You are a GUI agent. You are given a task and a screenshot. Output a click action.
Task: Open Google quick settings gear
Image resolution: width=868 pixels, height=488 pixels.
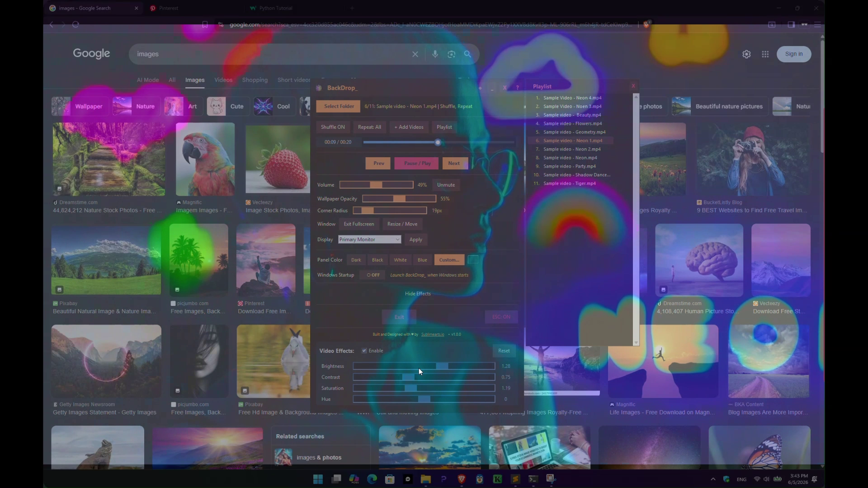(746, 54)
